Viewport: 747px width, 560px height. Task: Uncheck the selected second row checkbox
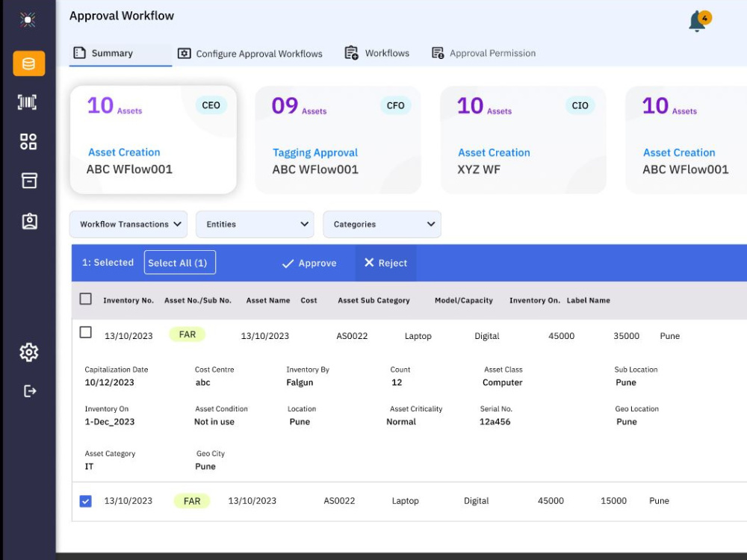click(86, 501)
